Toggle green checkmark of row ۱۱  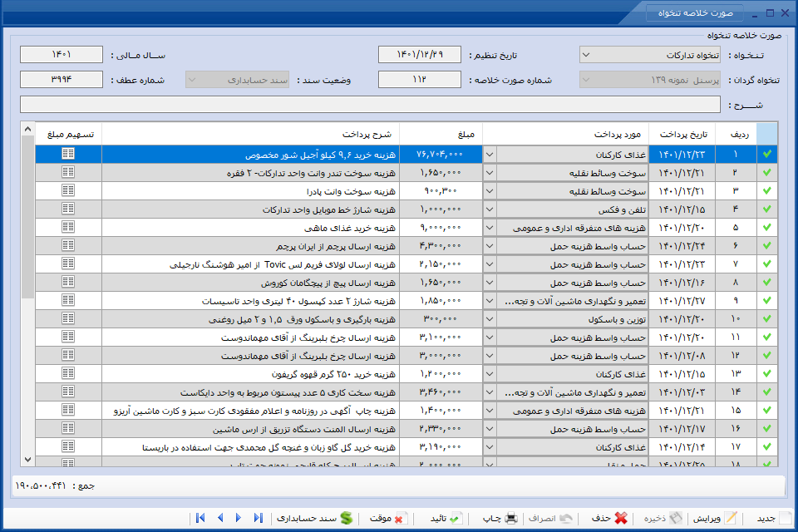pos(767,337)
